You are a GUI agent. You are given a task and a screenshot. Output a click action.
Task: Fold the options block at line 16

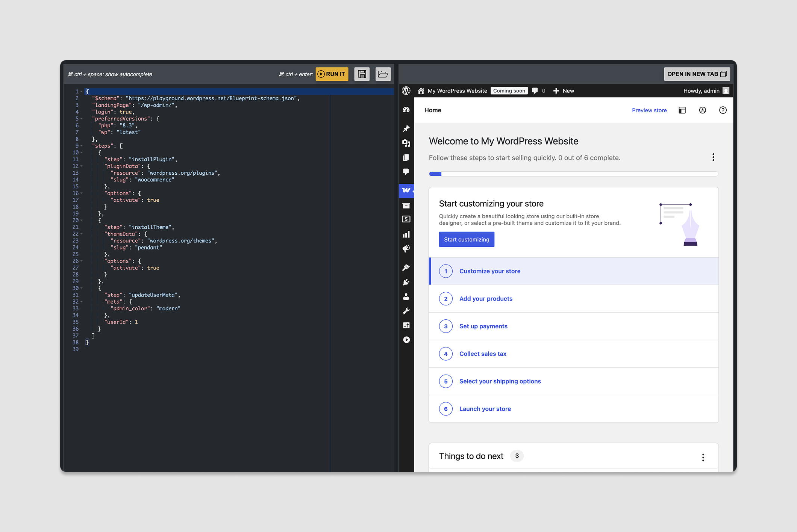pos(82,193)
